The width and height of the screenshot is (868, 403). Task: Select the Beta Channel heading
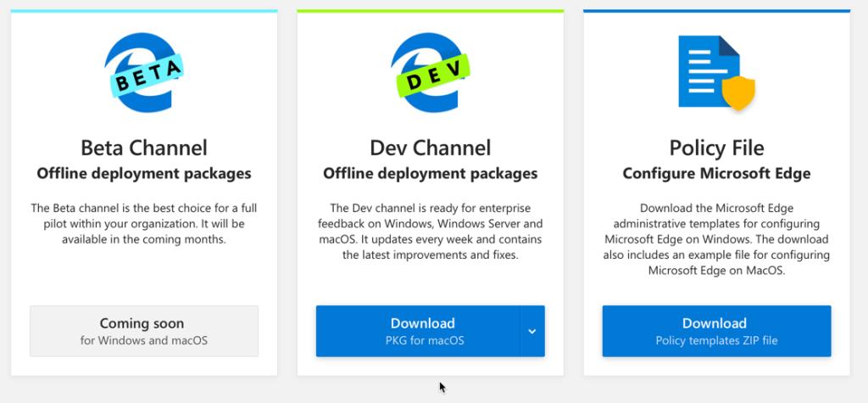coord(144,148)
